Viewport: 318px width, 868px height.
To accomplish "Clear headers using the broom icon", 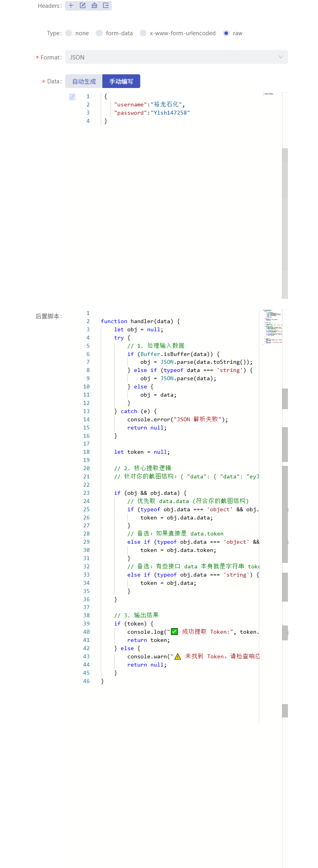I will [x=94, y=5].
